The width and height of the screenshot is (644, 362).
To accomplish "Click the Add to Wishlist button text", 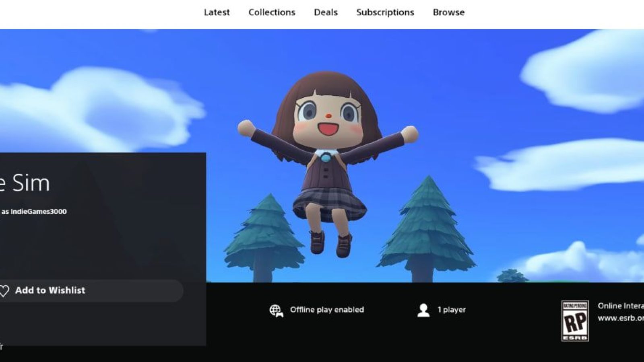I will click(50, 290).
